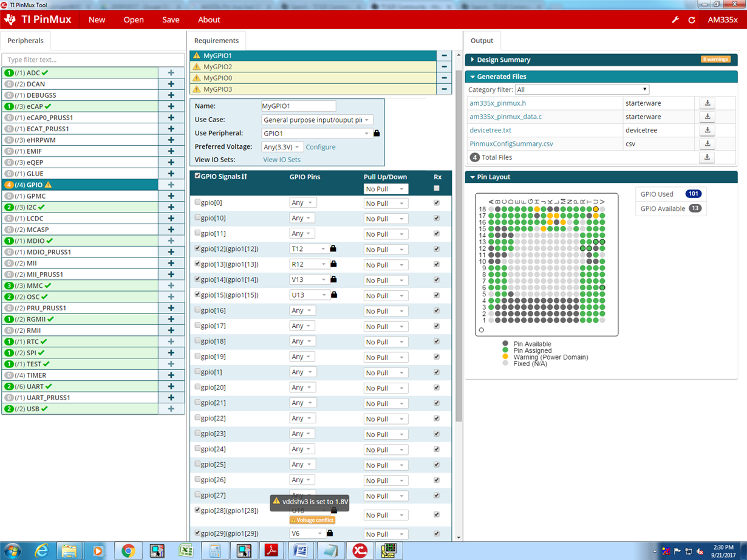The height and width of the screenshot is (560, 747).
Task: Select the Output tab
Action: (x=482, y=41)
